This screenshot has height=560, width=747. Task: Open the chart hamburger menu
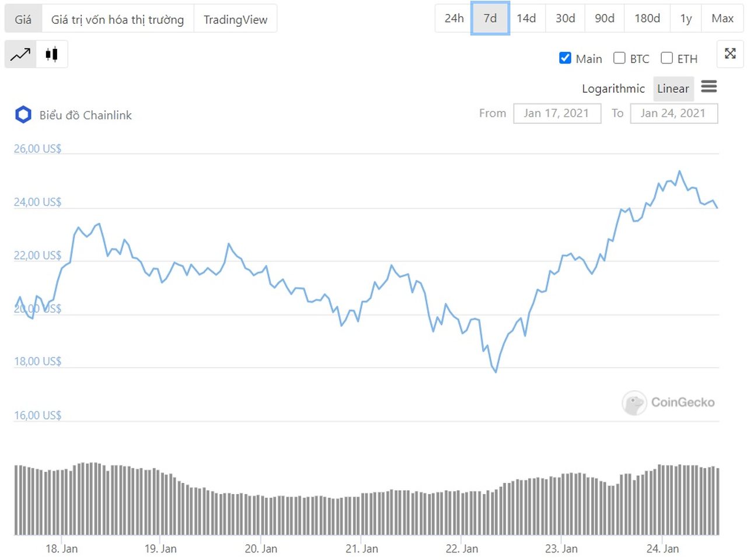[x=709, y=87]
